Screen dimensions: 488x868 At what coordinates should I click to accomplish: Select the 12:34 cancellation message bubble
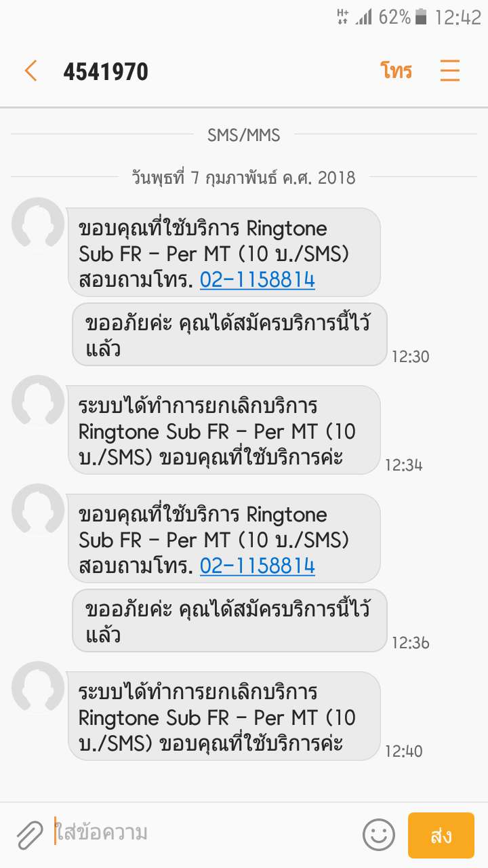point(224,430)
